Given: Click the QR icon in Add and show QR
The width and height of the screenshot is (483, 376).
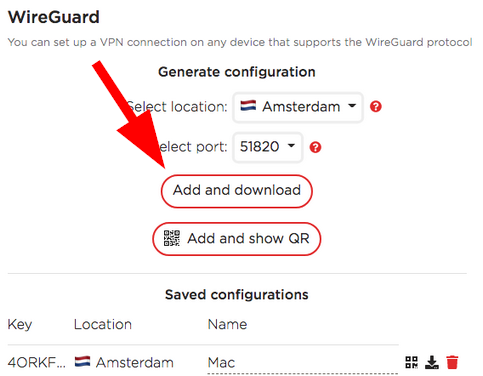Looking at the screenshot, I should 172,238.
